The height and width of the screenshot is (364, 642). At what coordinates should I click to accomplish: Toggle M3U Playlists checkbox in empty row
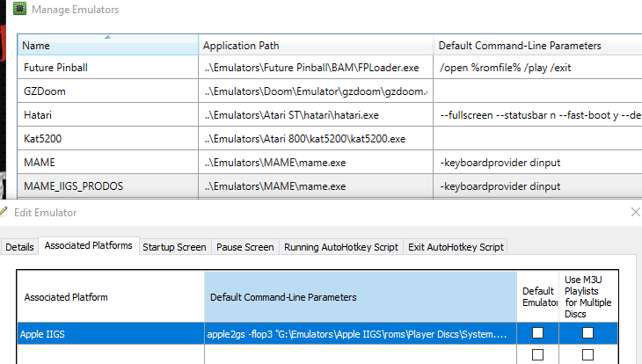(587, 354)
